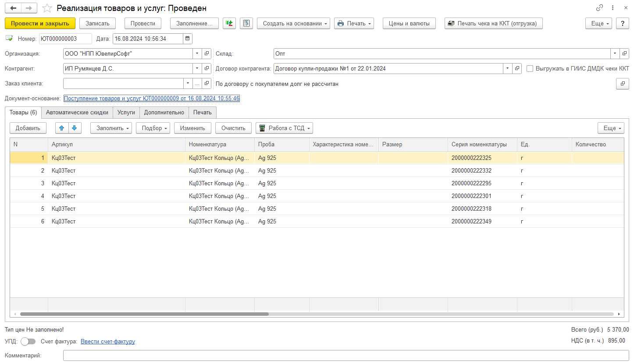Viewport: 634px width, 364px height.
Task: Open the table Еще menu
Action: [x=611, y=128]
